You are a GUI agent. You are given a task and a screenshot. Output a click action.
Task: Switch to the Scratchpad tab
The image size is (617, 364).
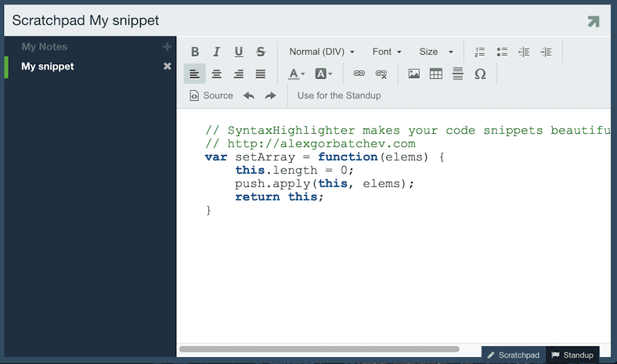(x=514, y=355)
